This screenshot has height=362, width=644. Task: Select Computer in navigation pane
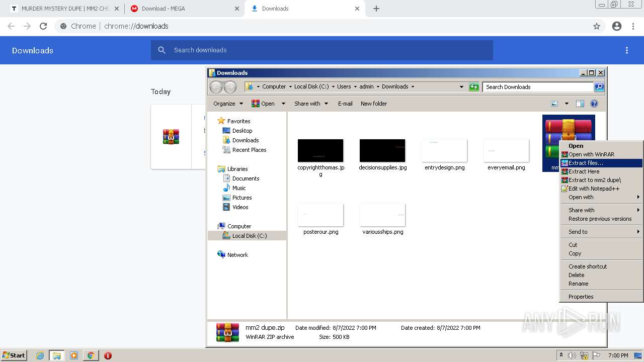[239, 226]
